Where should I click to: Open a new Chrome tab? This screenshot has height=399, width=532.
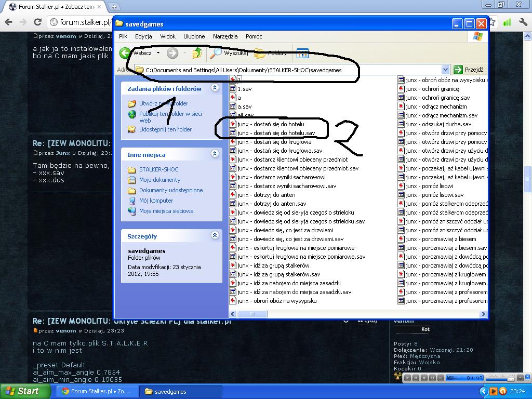pos(114,6)
